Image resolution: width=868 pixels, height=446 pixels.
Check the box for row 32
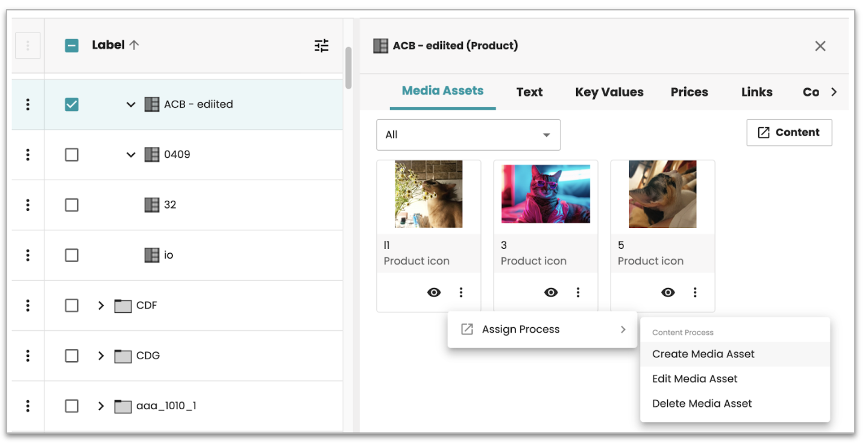pos(72,205)
